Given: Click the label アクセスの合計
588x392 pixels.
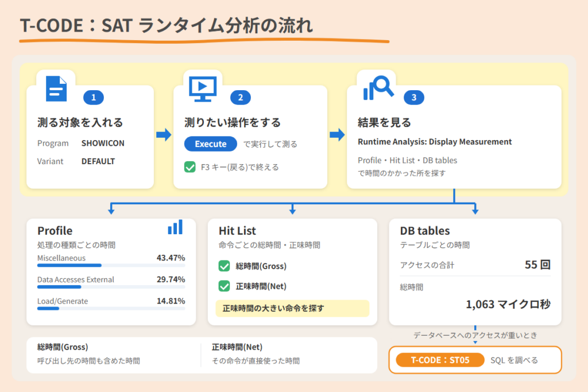Looking at the screenshot, I should [427, 265].
